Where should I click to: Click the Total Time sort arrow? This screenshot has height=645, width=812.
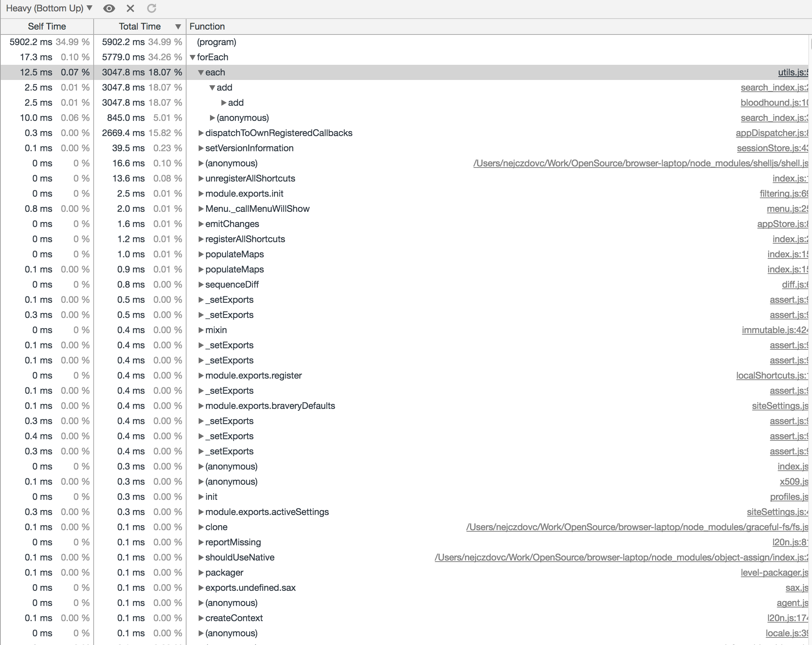(x=178, y=27)
